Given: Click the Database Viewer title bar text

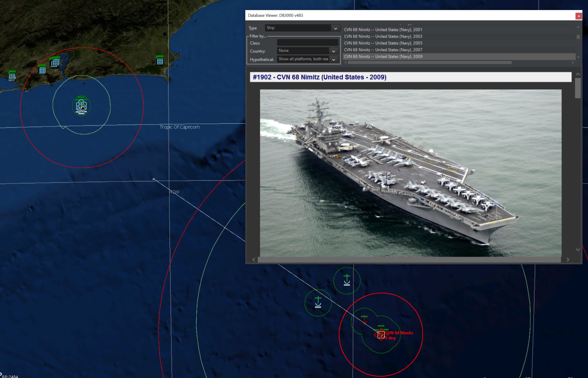Looking at the screenshot, I should point(275,15).
